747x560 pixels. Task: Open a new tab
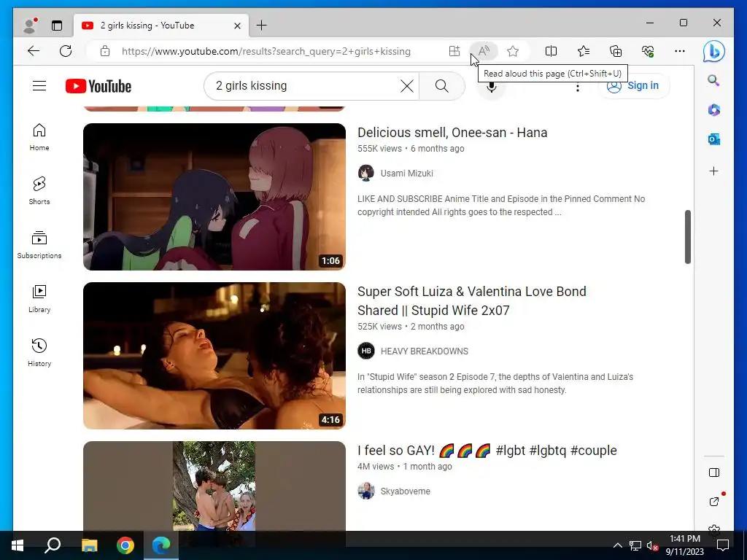coord(262,26)
